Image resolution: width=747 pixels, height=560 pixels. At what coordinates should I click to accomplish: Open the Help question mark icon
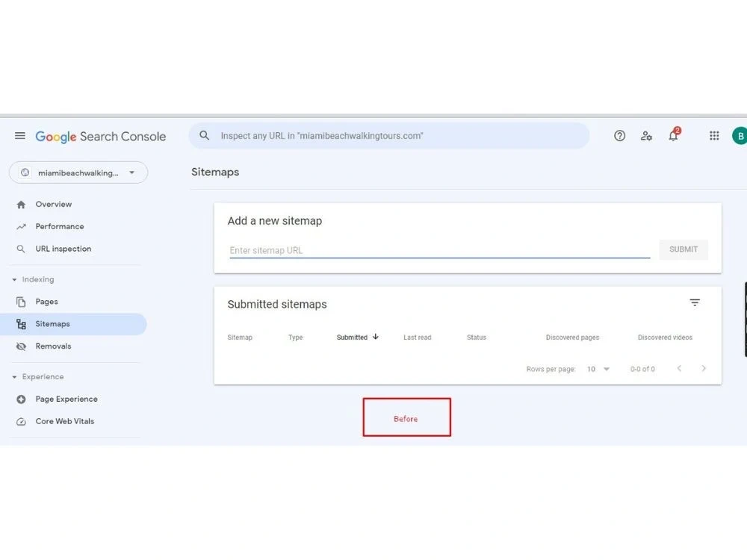(x=619, y=136)
